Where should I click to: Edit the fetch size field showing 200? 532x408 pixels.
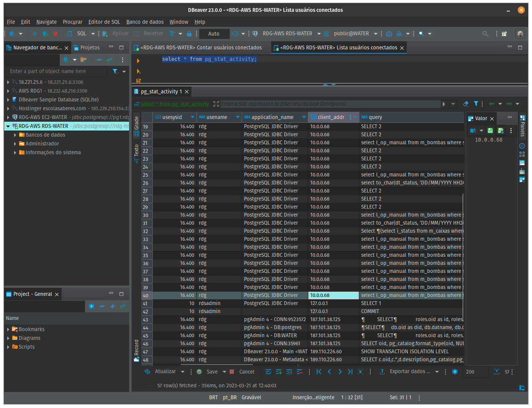coord(475,372)
